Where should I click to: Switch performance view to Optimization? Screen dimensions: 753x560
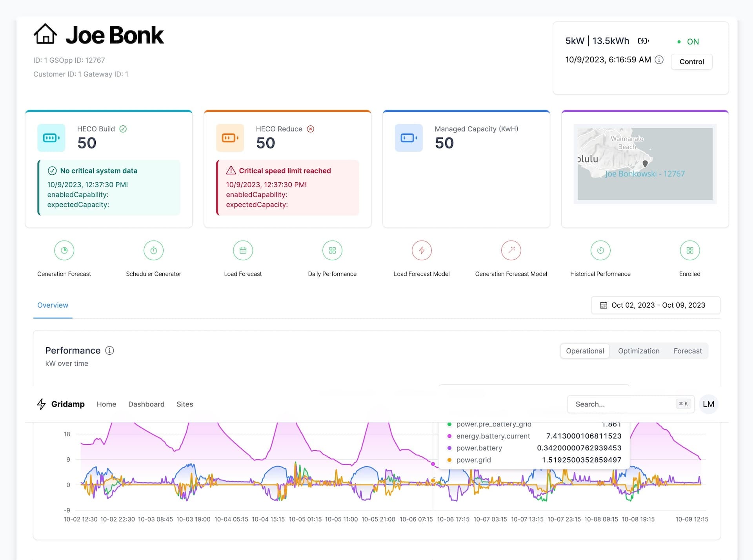coord(638,351)
